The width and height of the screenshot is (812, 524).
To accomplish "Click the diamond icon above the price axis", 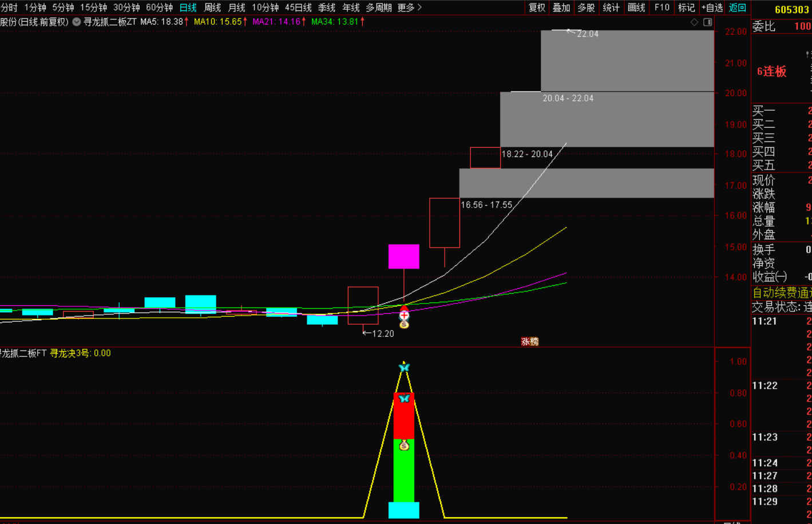I will 694,22.
